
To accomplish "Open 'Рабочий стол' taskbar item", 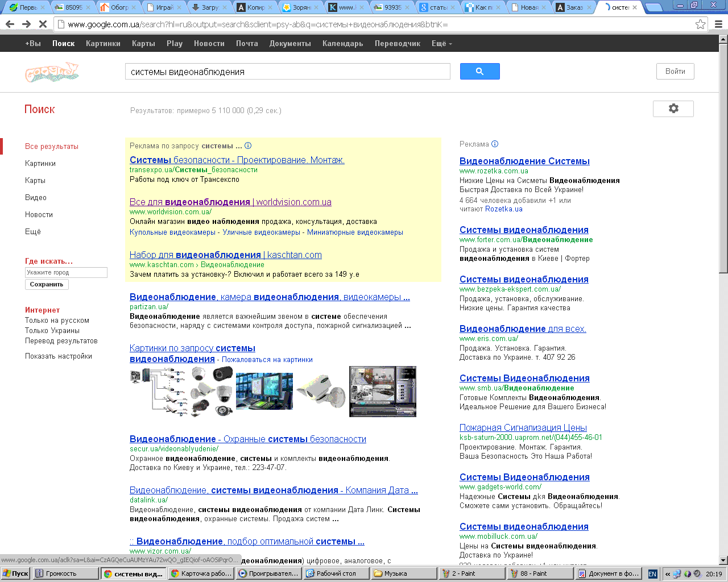I will point(336,573).
